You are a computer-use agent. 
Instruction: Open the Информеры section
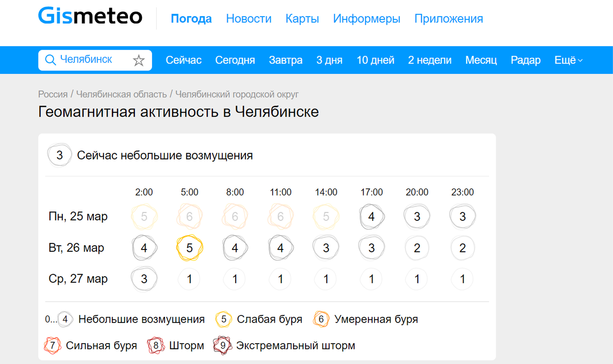367,19
